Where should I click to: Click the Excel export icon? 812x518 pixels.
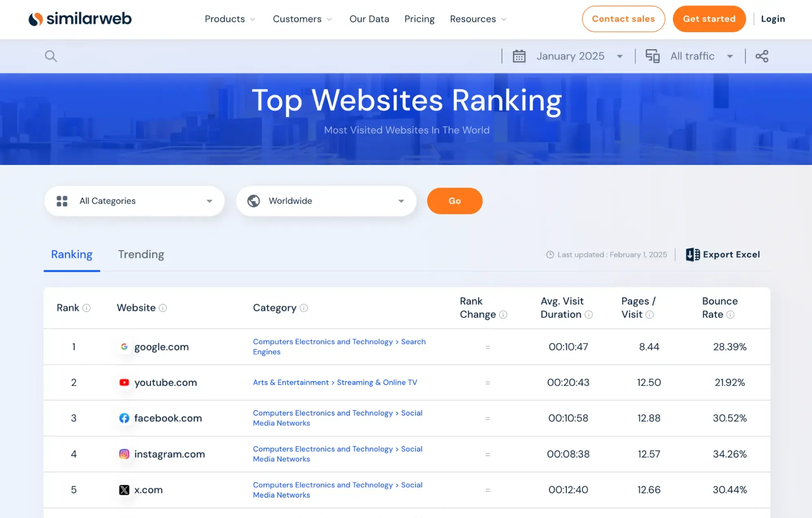(693, 255)
